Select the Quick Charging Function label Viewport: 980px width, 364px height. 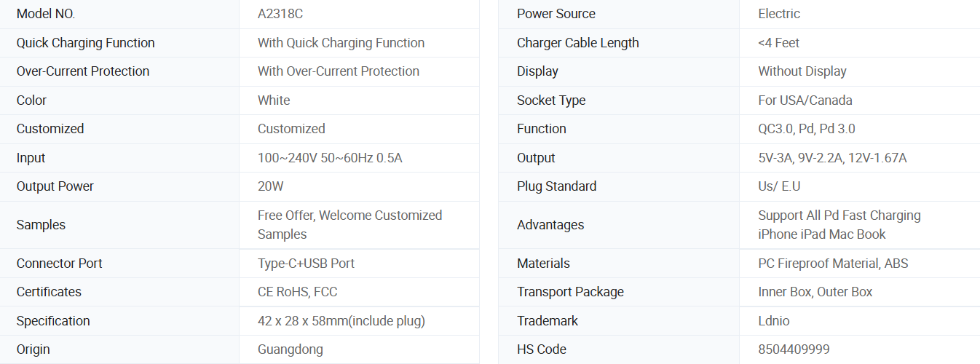(86, 43)
